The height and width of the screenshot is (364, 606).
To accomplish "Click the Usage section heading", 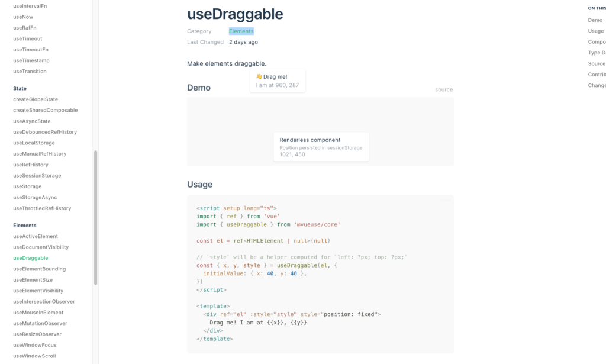I will 200,184.
